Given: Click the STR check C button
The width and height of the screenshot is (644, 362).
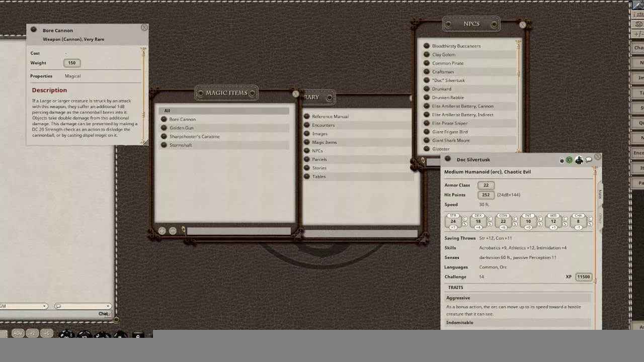Looking at the screenshot, I should point(465,219).
